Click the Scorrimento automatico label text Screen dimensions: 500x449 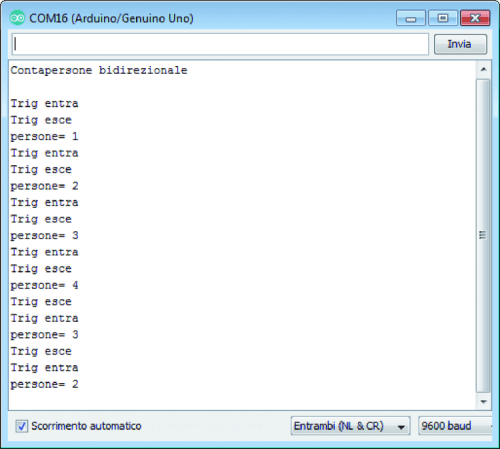coord(86,426)
